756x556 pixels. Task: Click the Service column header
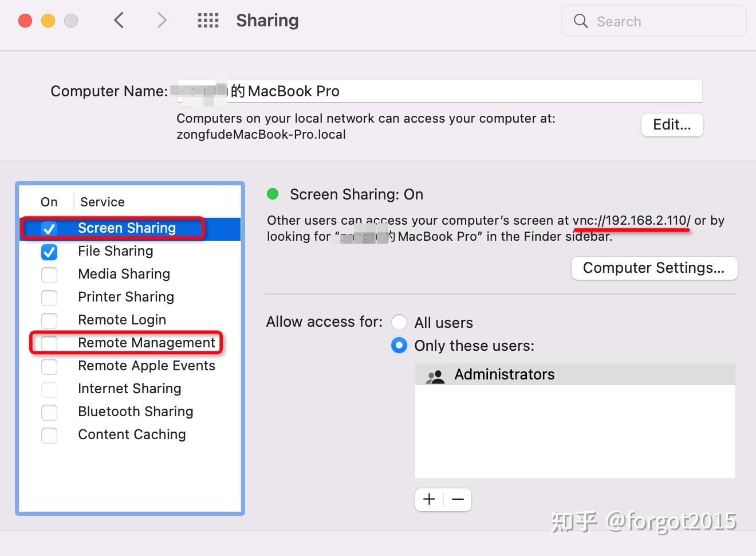[103, 202]
